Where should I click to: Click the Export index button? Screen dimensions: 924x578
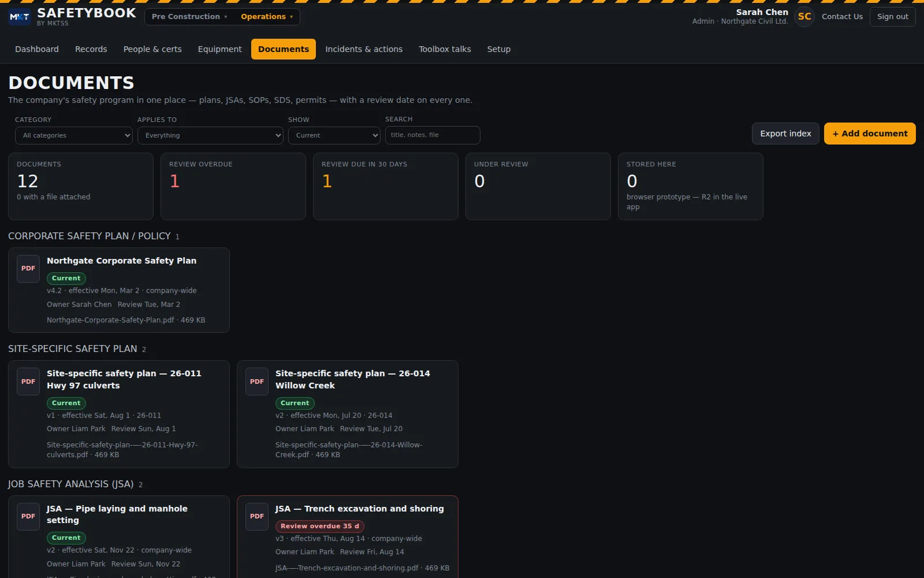pyautogui.click(x=785, y=134)
